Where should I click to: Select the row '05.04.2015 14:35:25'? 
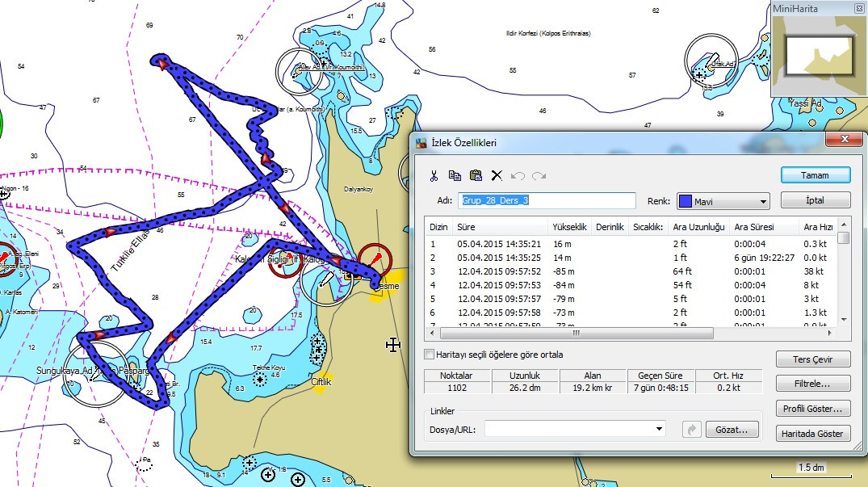[631, 258]
